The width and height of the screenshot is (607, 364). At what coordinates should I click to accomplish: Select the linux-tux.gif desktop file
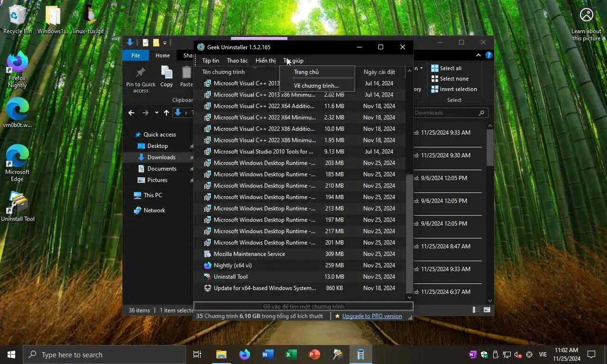tap(88, 20)
